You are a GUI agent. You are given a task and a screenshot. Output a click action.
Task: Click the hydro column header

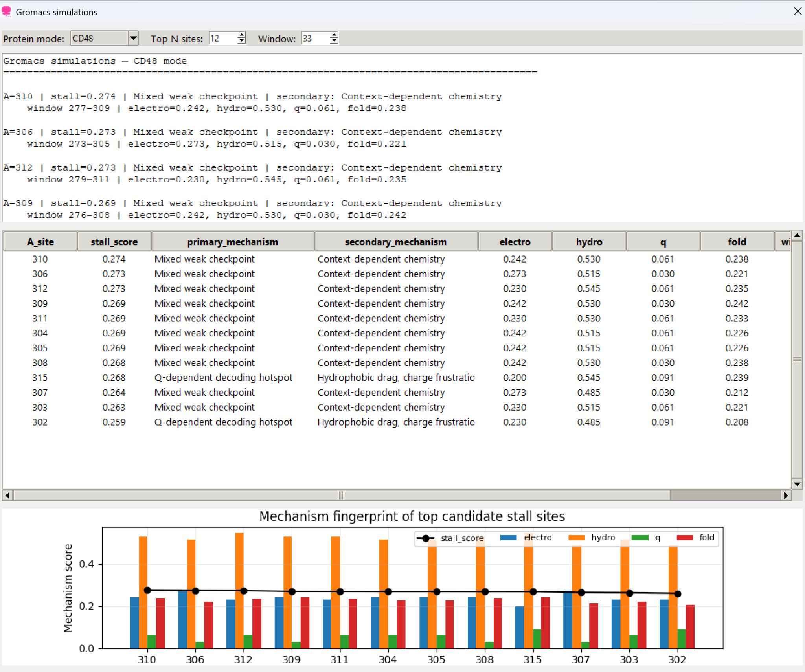(x=588, y=242)
